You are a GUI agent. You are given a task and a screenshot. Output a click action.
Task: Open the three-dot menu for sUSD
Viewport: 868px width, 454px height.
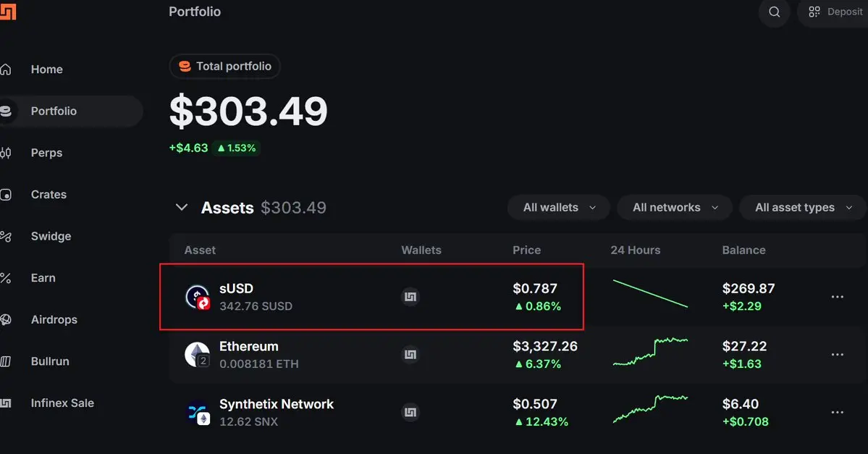click(x=837, y=297)
